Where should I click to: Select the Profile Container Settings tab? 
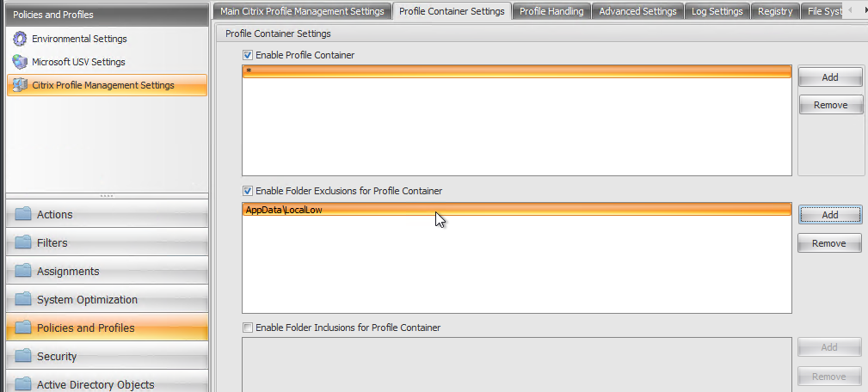tap(452, 11)
